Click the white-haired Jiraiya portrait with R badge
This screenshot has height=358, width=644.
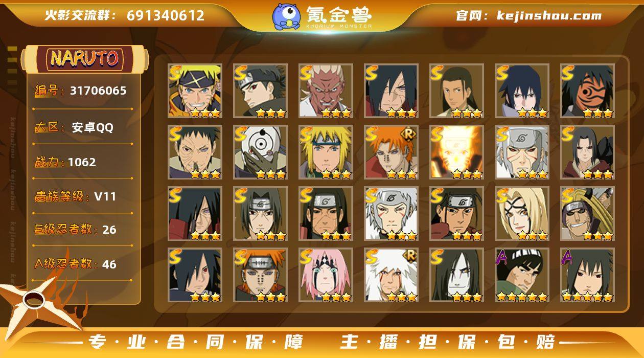click(x=391, y=275)
